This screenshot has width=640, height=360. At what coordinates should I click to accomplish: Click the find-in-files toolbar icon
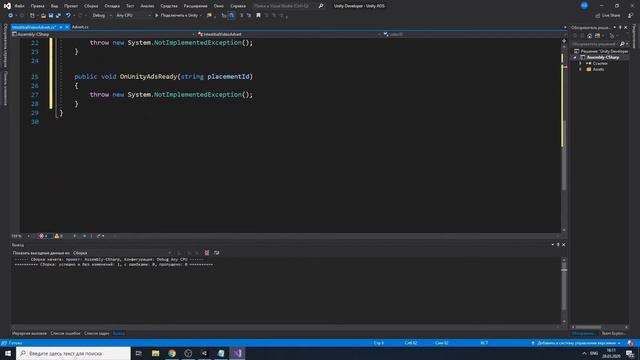click(209, 16)
